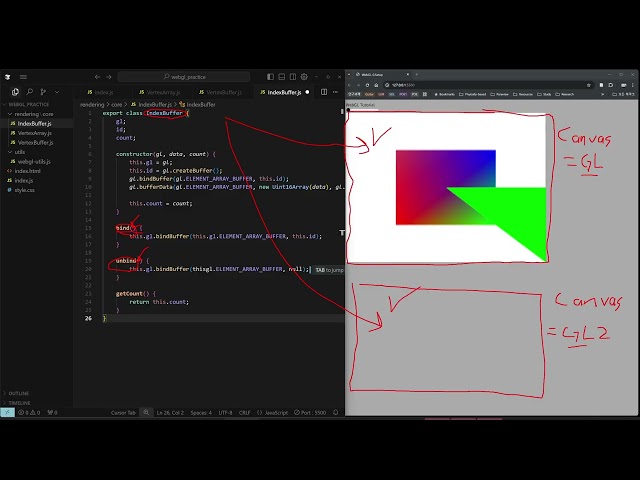The image size is (640, 480).
Task: Split the editor to the right
Action: pos(324,92)
